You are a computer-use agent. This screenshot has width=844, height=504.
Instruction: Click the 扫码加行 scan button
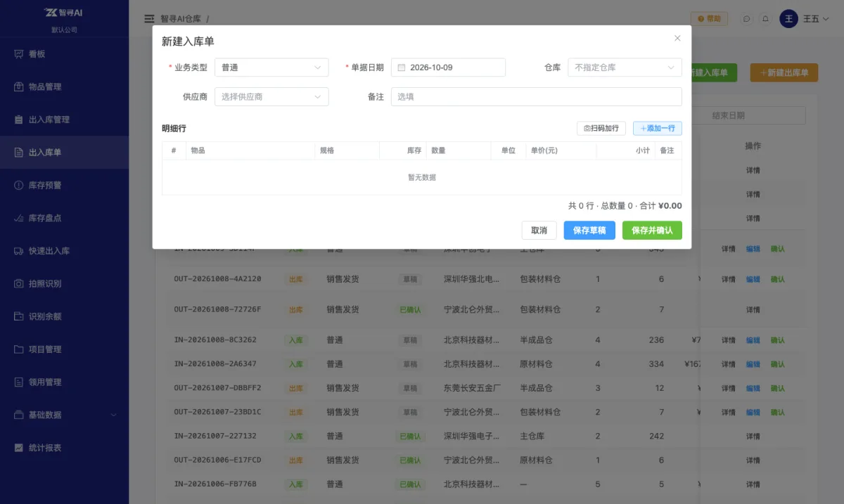601,129
